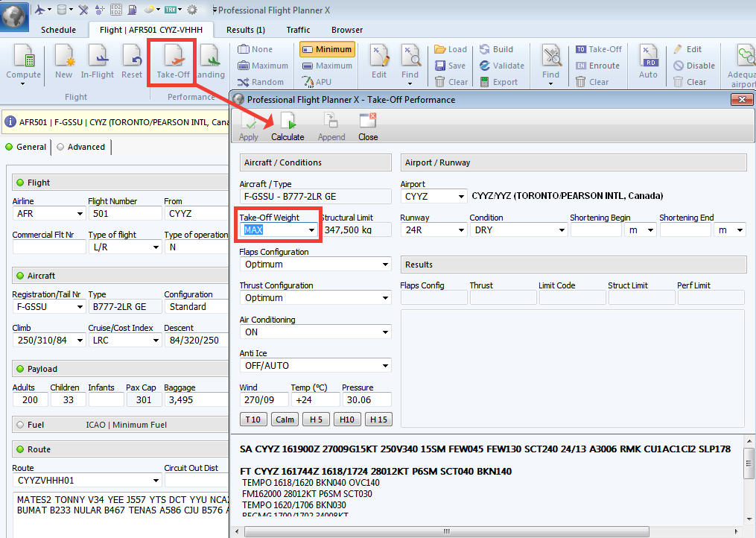
Task: Click the Adults payload field 200
Action: (x=31, y=400)
